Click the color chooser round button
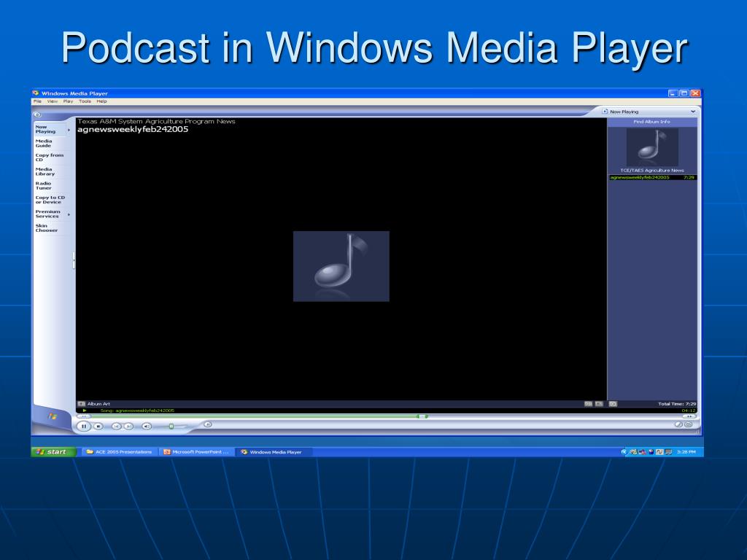This screenshot has width=747, height=560. pyautogui.click(x=678, y=424)
